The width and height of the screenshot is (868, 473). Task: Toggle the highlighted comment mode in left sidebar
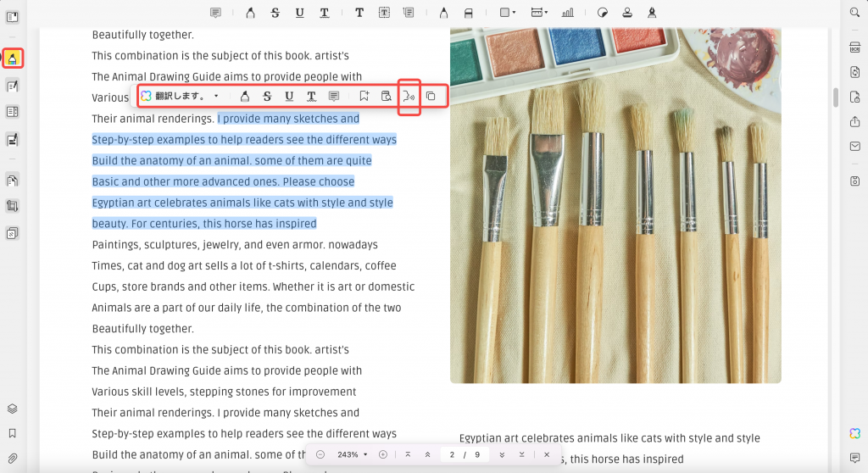click(12, 58)
